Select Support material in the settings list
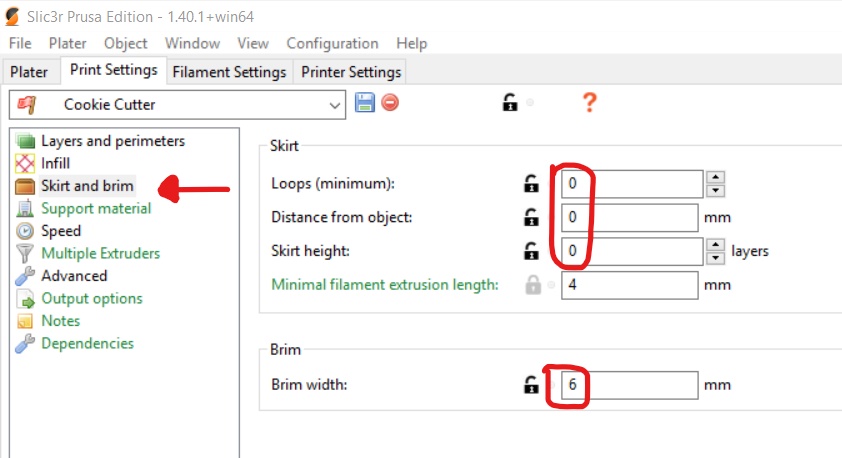Screen dimensions: 842x458 tap(96, 208)
